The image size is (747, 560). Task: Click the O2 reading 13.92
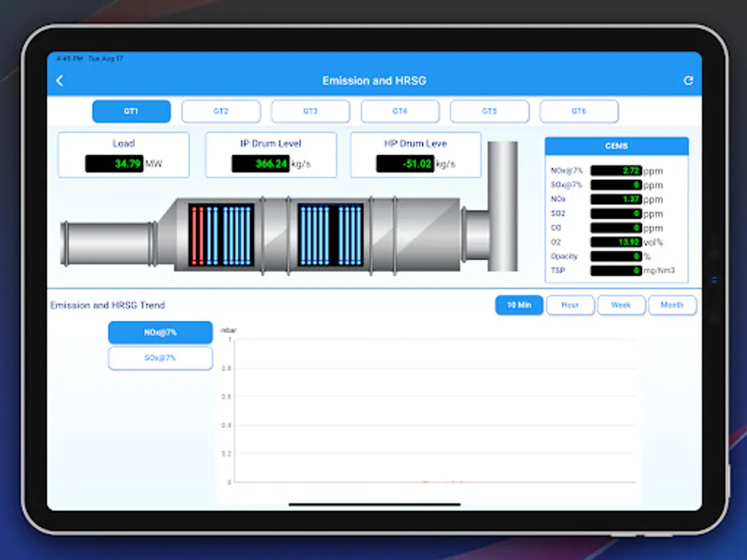point(616,242)
